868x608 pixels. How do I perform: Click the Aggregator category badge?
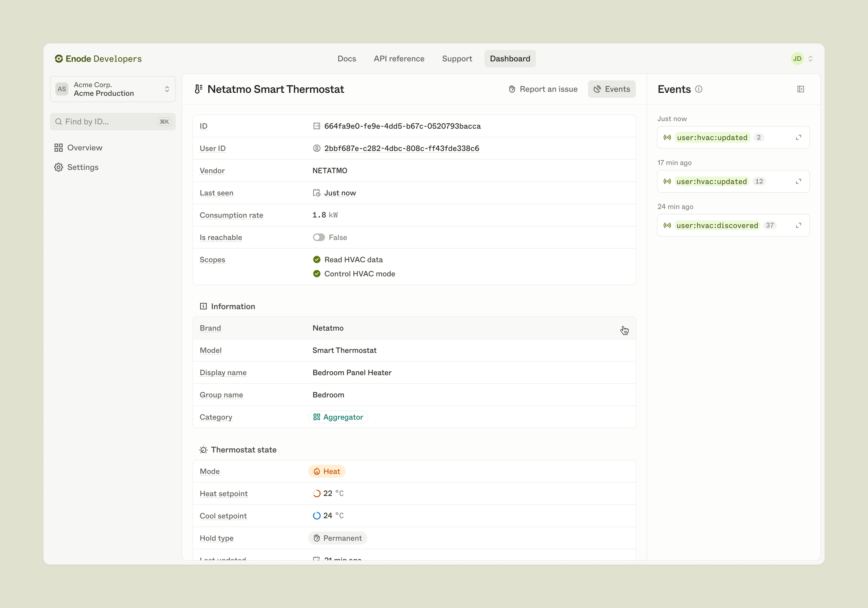338,417
